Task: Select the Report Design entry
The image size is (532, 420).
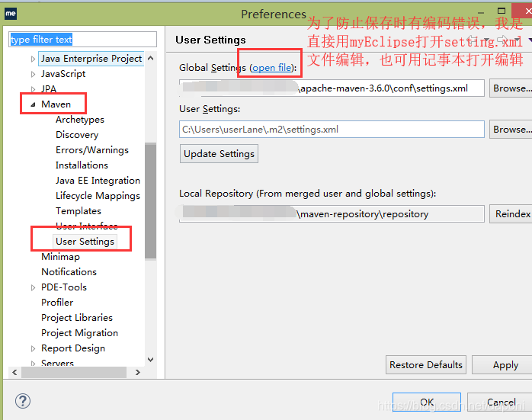Action: (73, 348)
